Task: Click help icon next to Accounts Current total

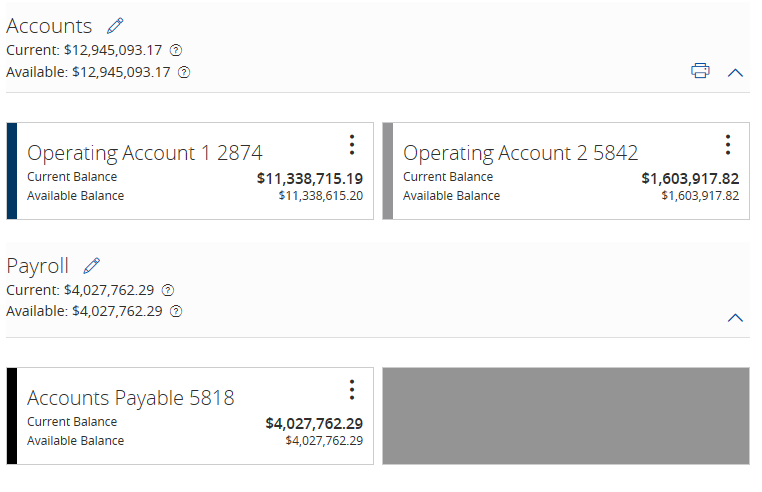Action: point(176,50)
